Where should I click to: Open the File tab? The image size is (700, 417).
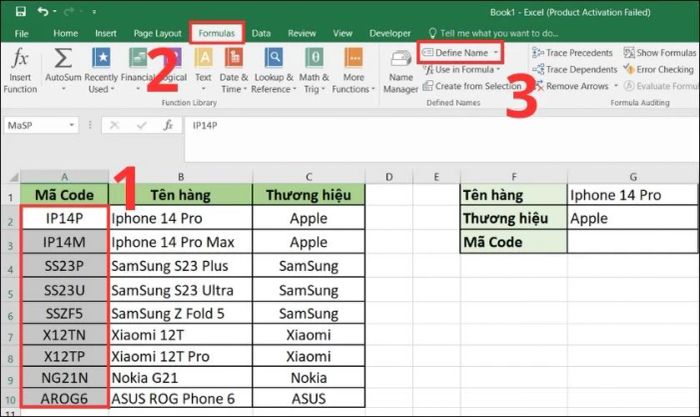click(x=21, y=33)
